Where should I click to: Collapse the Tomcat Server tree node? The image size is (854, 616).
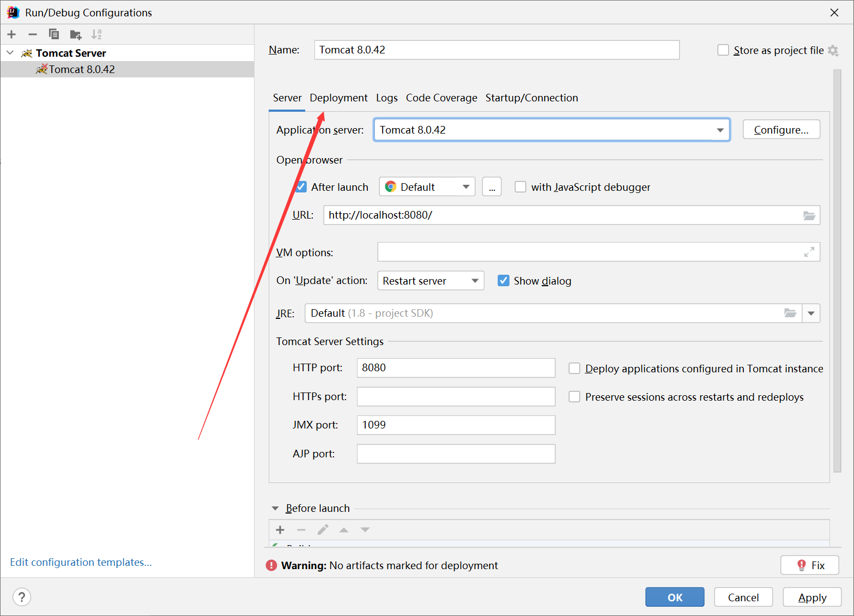(10, 53)
